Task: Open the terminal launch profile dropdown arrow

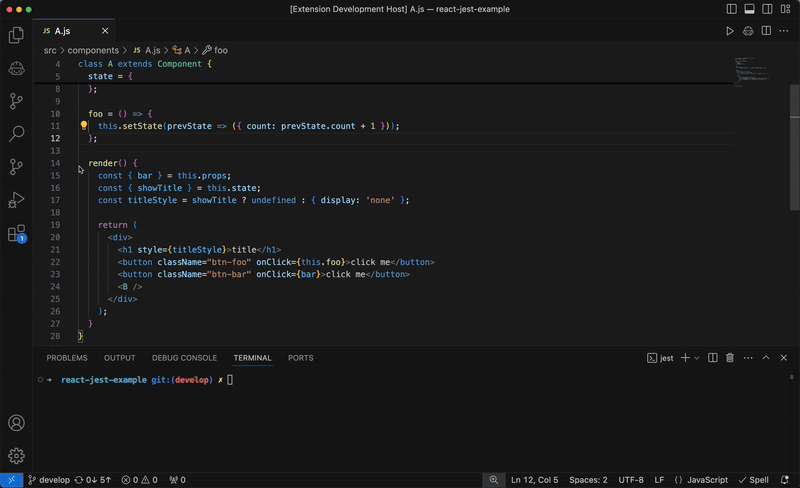Action: 696,358
